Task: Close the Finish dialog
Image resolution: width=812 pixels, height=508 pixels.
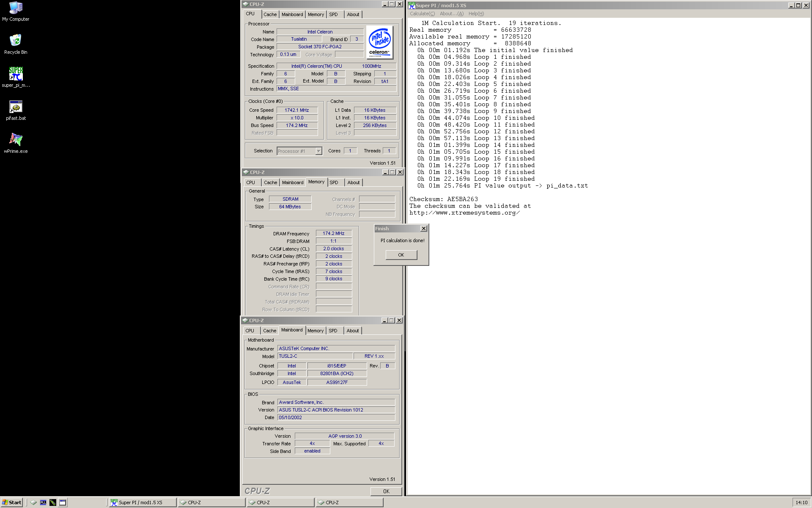Action: point(424,229)
